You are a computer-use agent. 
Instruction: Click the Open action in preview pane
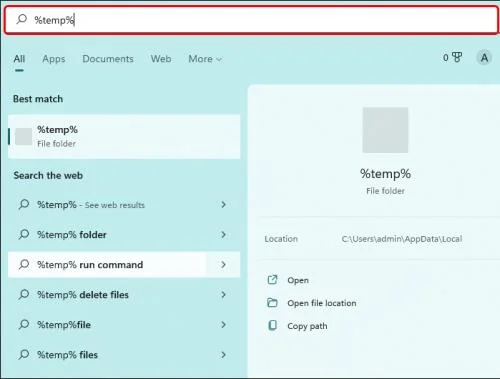coord(298,280)
